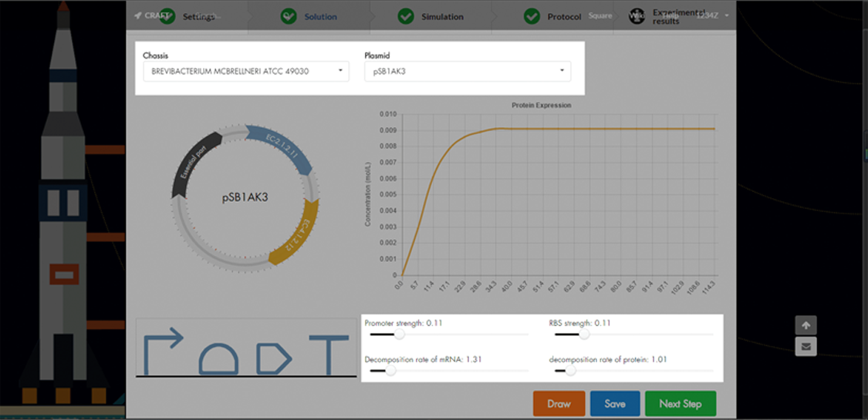
Task: Select the yellow EC gene segment on plasmid
Action: click(x=297, y=235)
